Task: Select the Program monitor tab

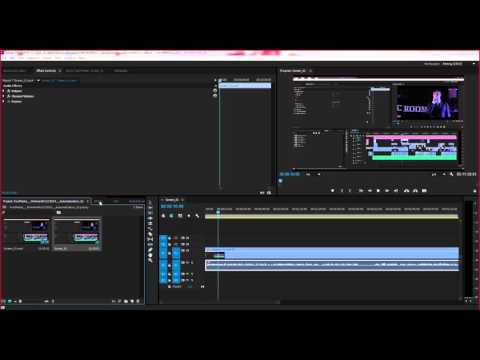Action: pos(292,71)
